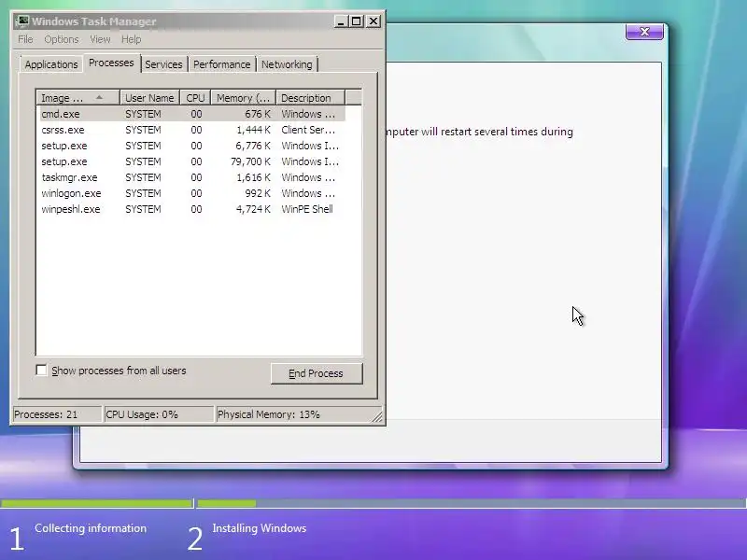The image size is (747, 560).
Task: Enable Show processes from all users
Action: tap(41, 370)
